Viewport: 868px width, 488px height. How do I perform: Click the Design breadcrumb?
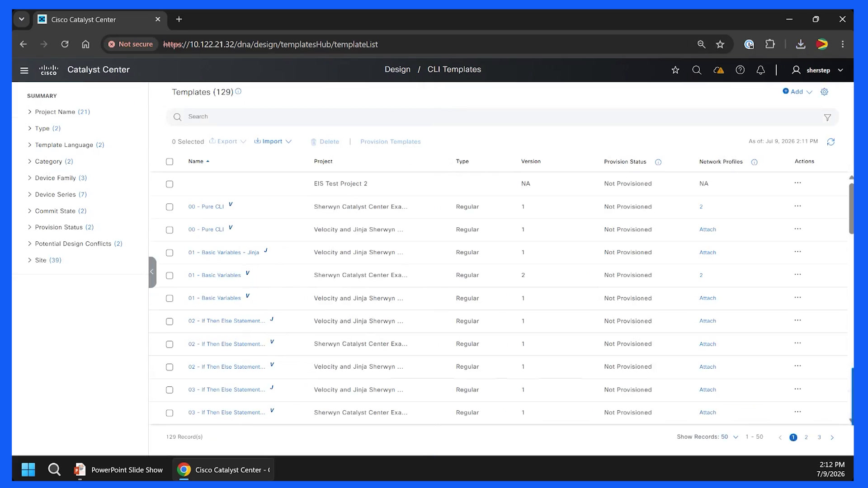[x=397, y=70]
